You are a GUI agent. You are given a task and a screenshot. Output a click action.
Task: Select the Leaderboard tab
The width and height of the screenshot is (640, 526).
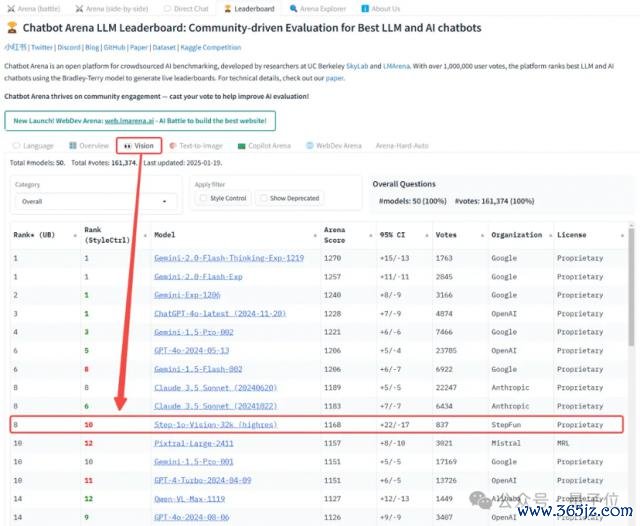click(249, 9)
